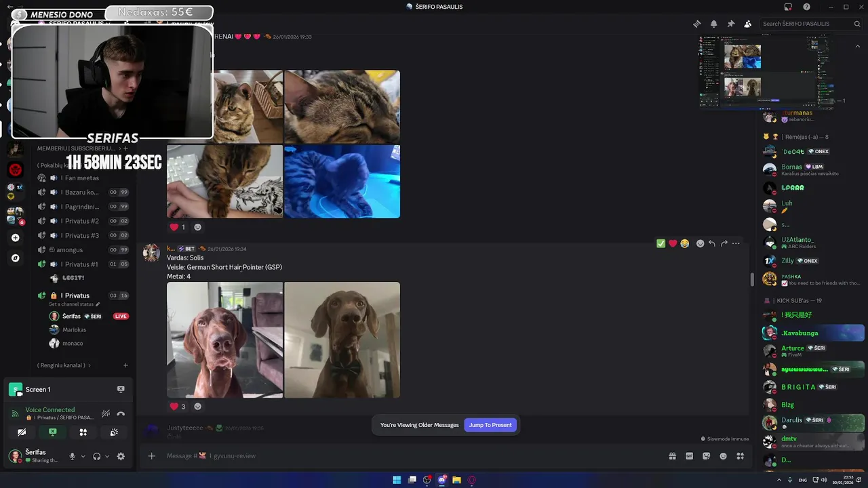Viewport: 868px width, 488px height.
Task: Add a channel to Renginiu kanalai via plus
Action: tap(125, 365)
